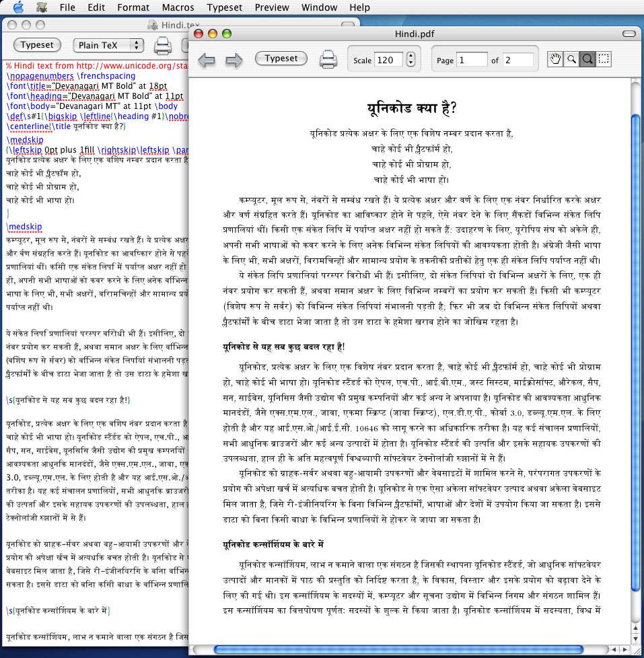The height and width of the screenshot is (658, 644).
Task: Click the Page number input field
Action: point(472,60)
